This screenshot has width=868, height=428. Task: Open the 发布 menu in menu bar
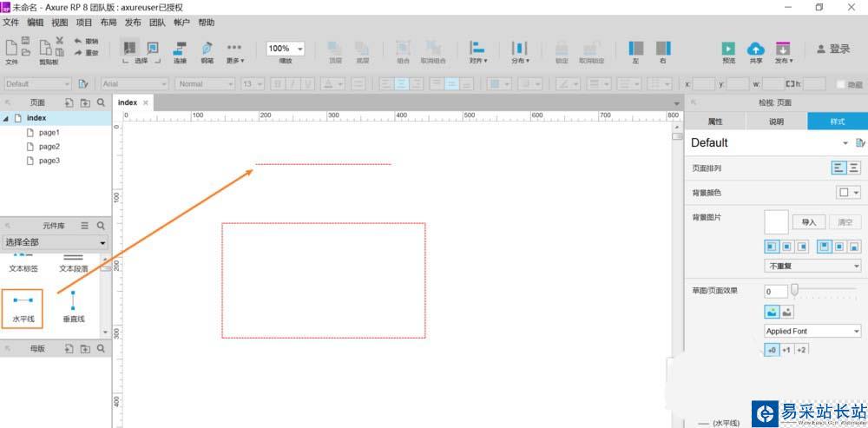pos(133,23)
